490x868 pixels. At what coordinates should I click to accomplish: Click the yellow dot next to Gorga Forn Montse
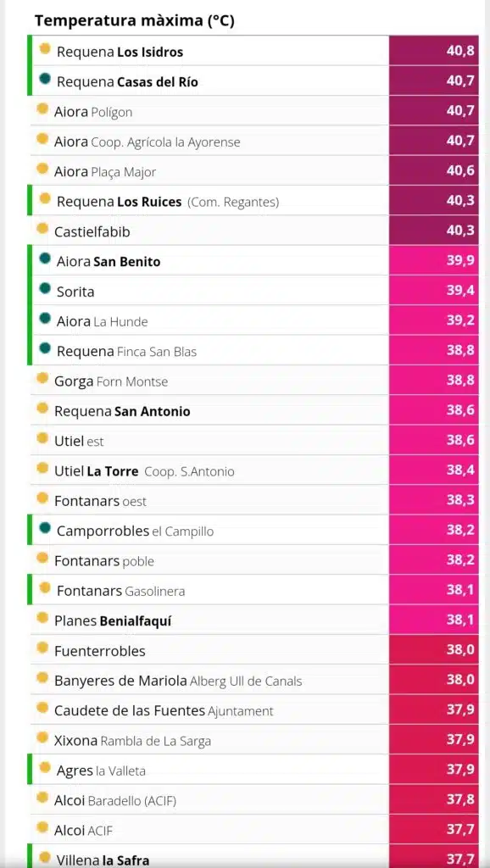point(42,378)
